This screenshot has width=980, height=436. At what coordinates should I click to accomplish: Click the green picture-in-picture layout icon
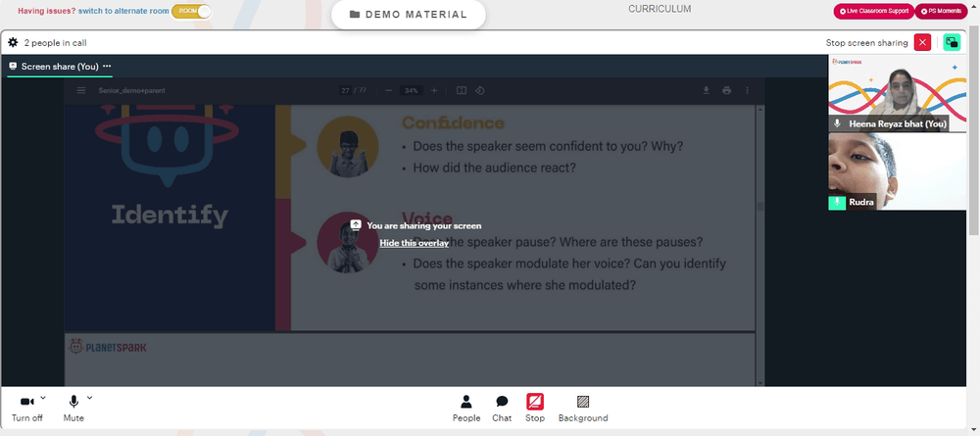coord(952,42)
